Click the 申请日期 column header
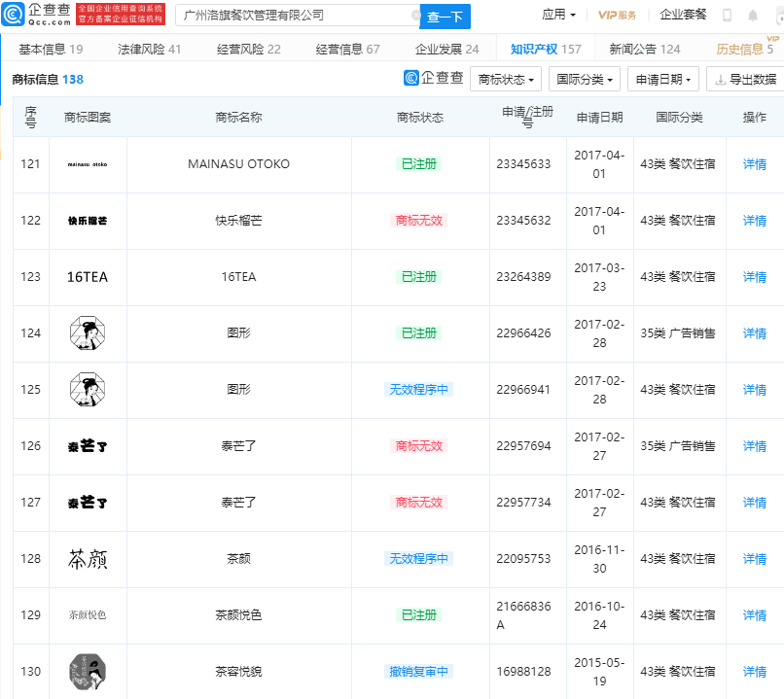This screenshot has width=784, height=699. pos(599,118)
